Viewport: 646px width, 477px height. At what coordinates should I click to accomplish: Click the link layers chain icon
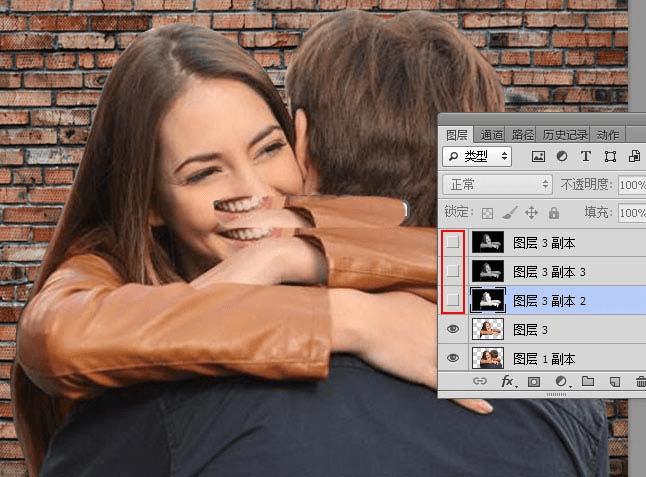point(480,381)
